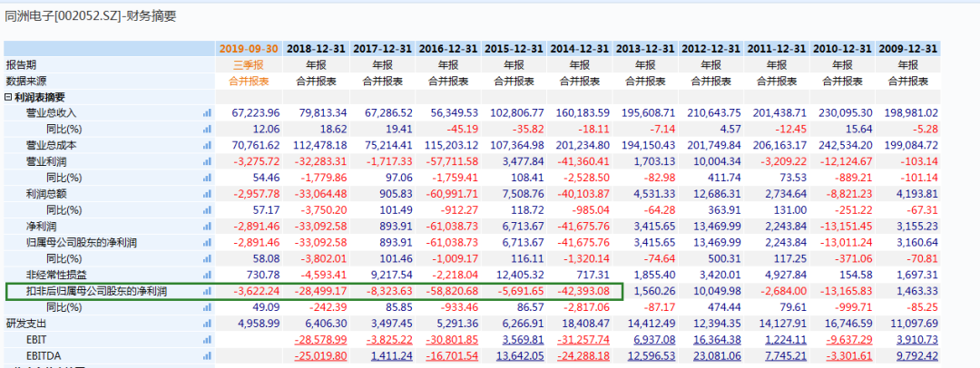980x368 pixels.
Task: Select the 数据来源 row label
Action: (x=27, y=81)
